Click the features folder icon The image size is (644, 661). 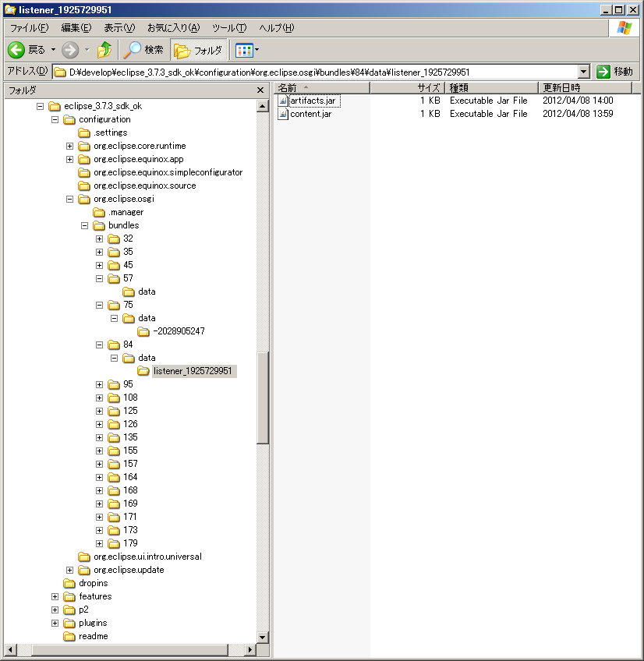click(x=69, y=596)
